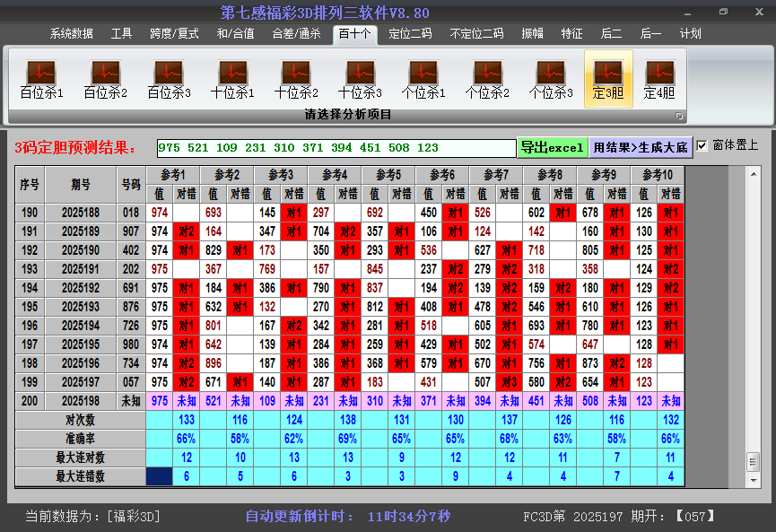Click the 对3 cell in row 199
Screen dimensions: 776x532
(510, 382)
